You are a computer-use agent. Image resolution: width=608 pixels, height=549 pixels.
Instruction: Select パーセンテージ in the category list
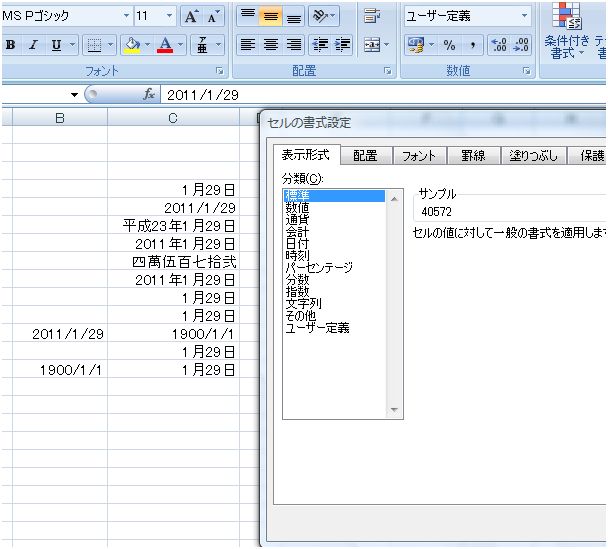[x=334, y=268]
